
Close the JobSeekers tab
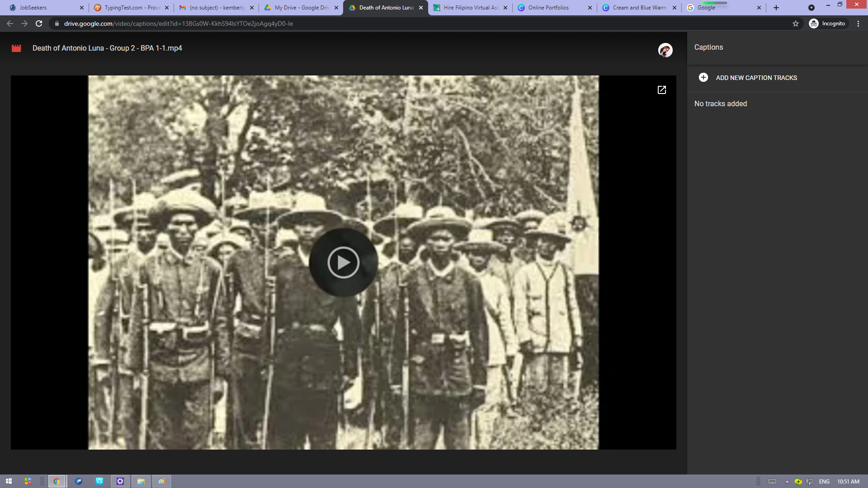click(82, 8)
